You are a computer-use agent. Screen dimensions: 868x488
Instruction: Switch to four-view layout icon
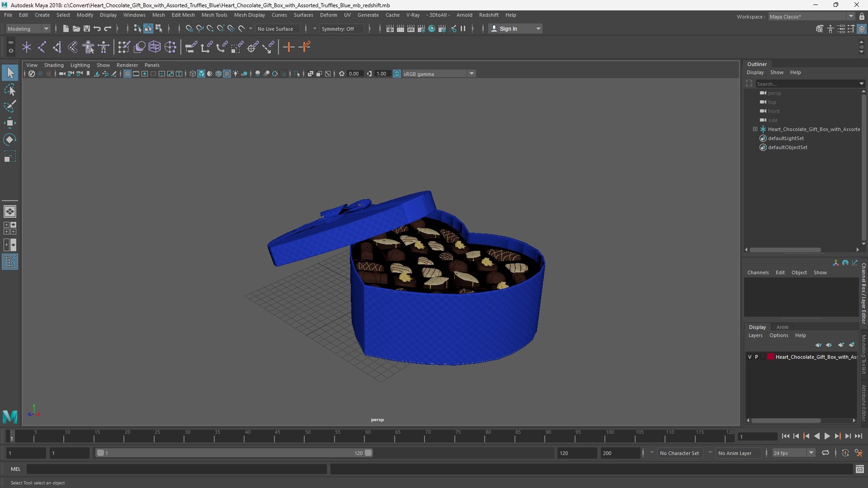pyautogui.click(x=10, y=228)
